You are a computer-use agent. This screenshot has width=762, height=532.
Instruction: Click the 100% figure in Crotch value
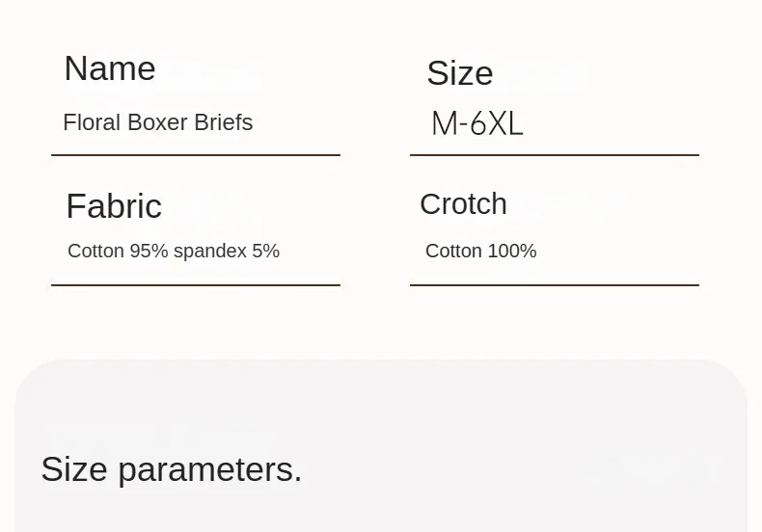click(x=512, y=251)
